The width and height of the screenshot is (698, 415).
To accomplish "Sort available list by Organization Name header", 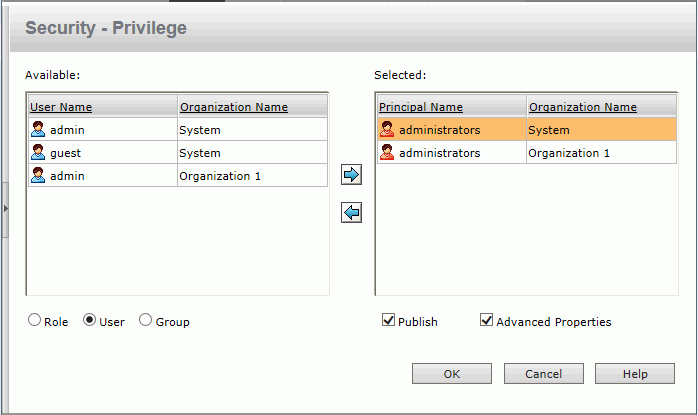I will point(234,107).
